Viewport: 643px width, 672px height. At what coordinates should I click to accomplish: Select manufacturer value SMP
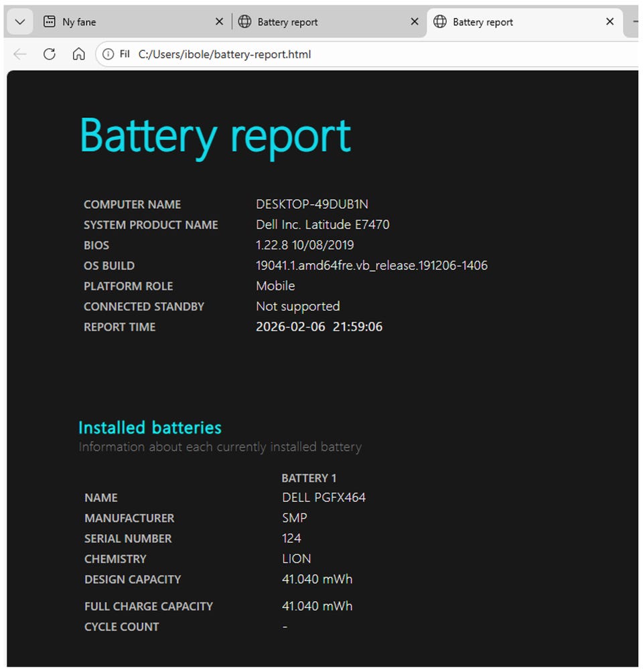(x=294, y=518)
